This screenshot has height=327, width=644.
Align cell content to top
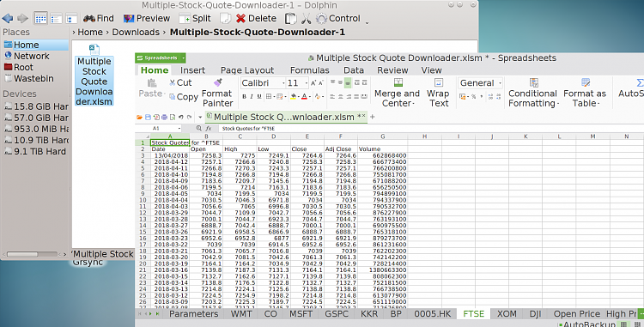tap(332, 83)
